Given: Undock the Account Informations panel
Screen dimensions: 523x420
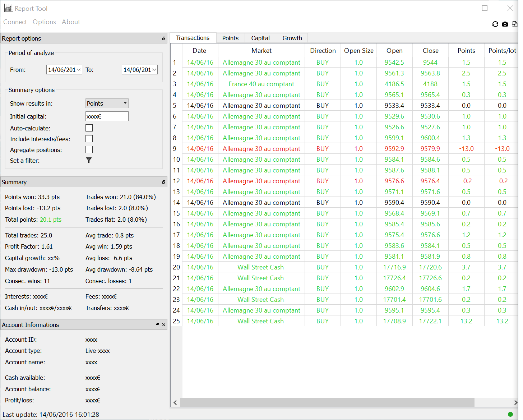Looking at the screenshot, I should point(157,325).
